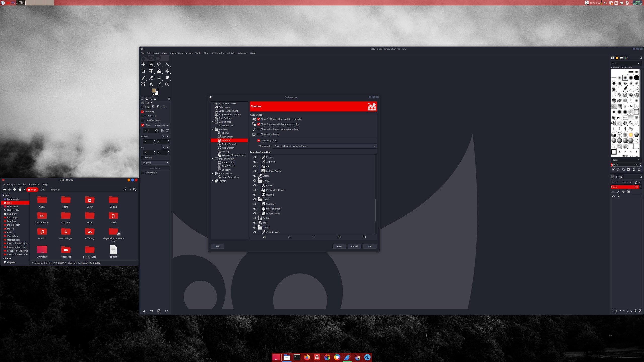The height and width of the screenshot is (362, 644).
Task: Open the Firefox icon in the dock
Action: [x=307, y=357]
